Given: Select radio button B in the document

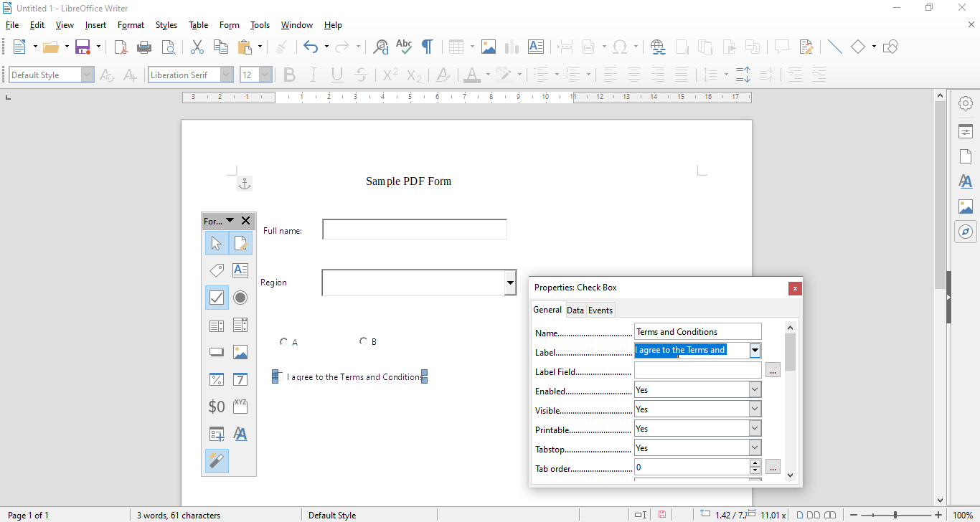Looking at the screenshot, I should click(364, 341).
